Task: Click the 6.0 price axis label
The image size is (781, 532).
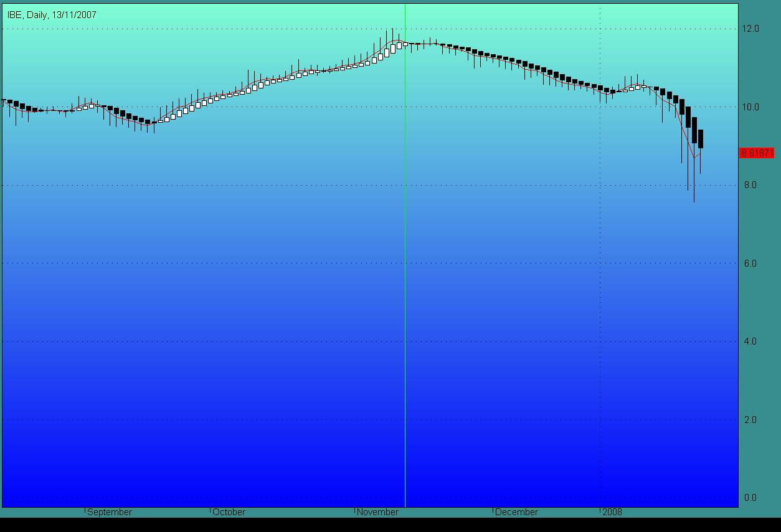Action: [x=750, y=264]
